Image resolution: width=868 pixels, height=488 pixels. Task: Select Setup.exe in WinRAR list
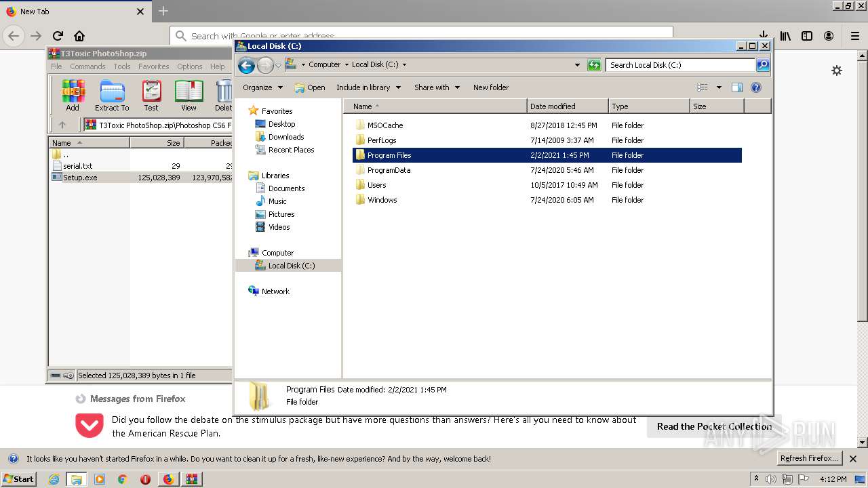click(80, 178)
